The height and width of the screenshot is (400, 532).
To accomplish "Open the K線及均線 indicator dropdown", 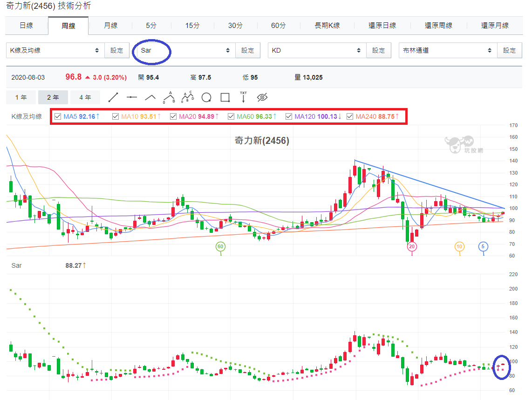I will (55, 50).
